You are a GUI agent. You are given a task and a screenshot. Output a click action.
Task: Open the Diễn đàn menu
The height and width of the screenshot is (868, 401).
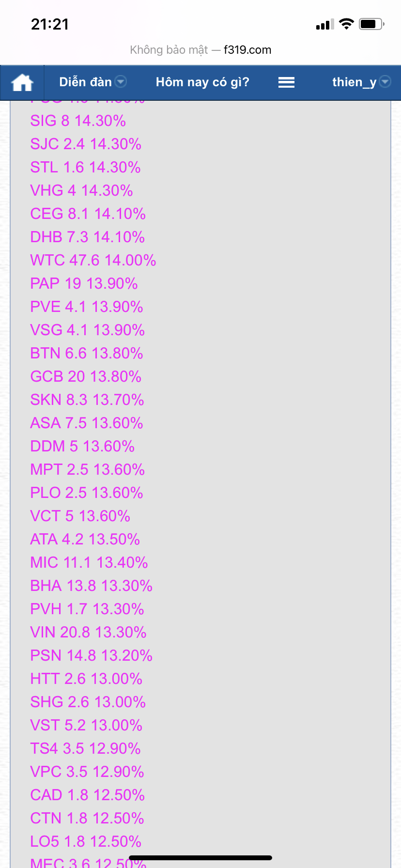(x=85, y=82)
